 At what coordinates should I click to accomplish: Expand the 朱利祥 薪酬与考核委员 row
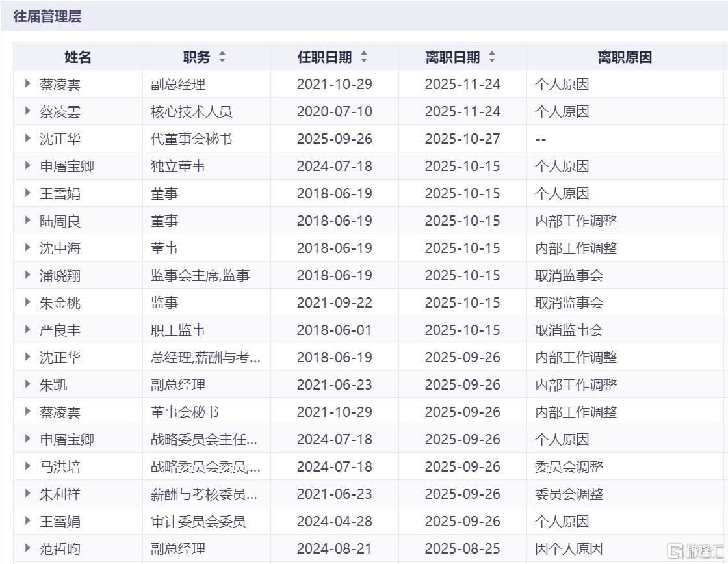pyautogui.click(x=28, y=494)
